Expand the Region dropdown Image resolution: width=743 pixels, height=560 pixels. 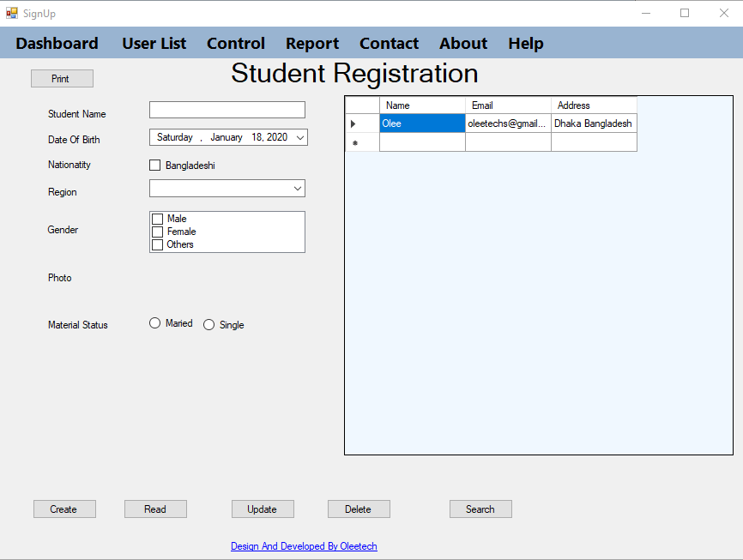tap(297, 189)
